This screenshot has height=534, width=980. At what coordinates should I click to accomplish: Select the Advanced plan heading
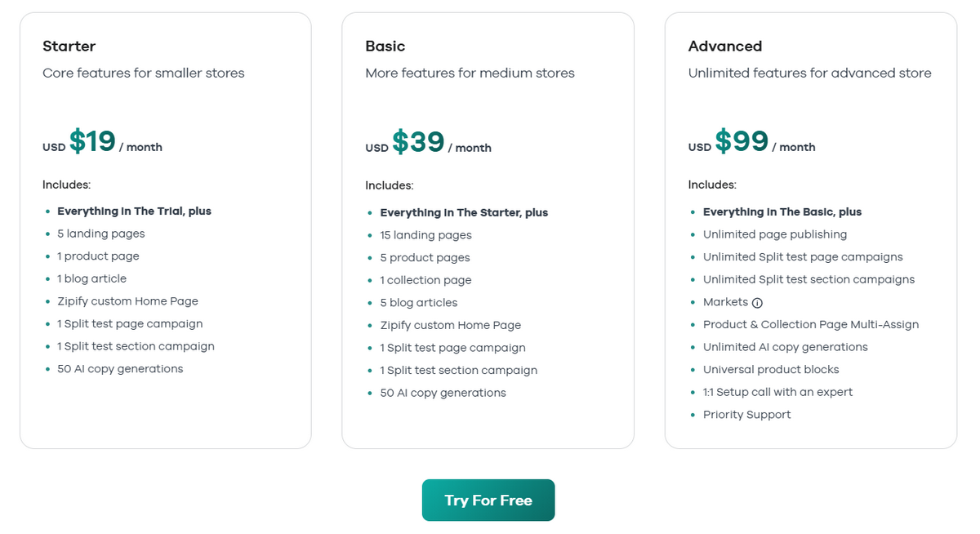coord(724,46)
